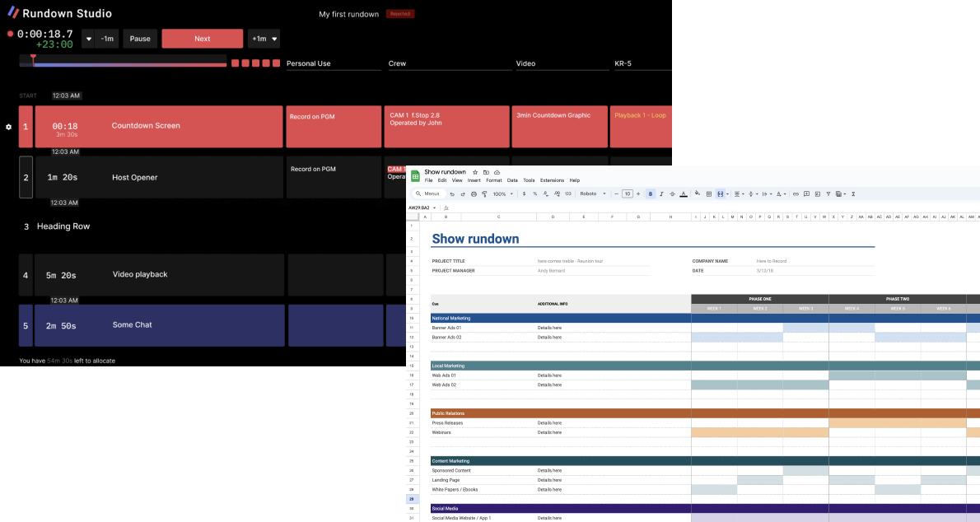The height and width of the screenshot is (522, 980).
Task: Click the print icon in Sheets toolbar
Action: coord(474,193)
